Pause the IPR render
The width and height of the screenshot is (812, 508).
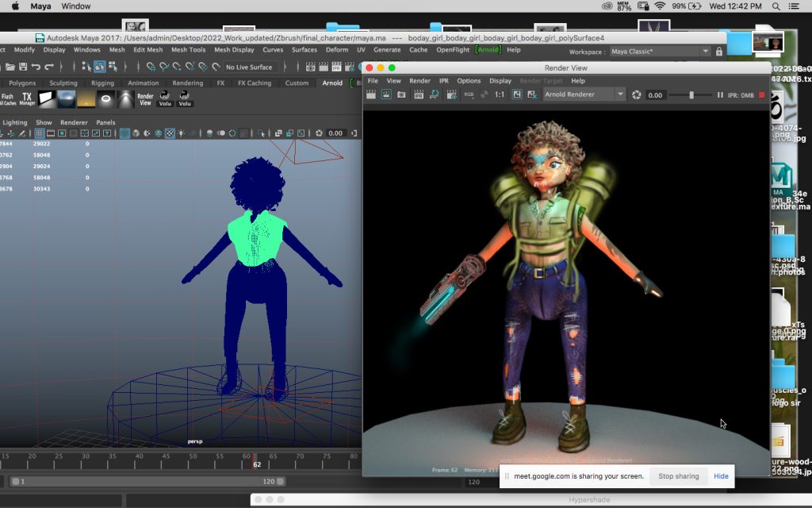pos(720,95)
